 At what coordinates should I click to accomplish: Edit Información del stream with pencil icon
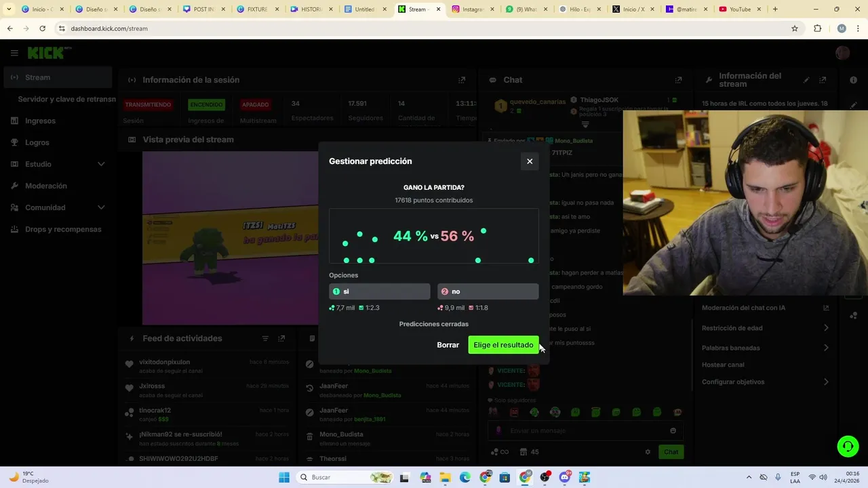pos(806,80)
